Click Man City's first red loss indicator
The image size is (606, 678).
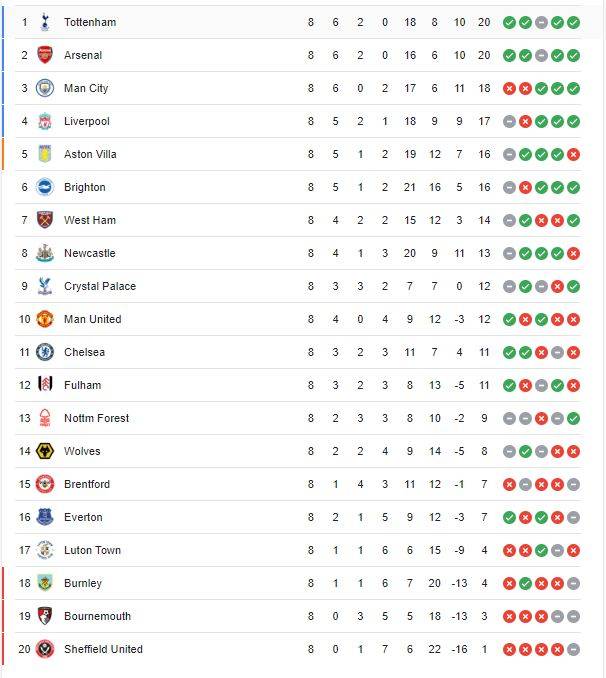pos(509,88)
